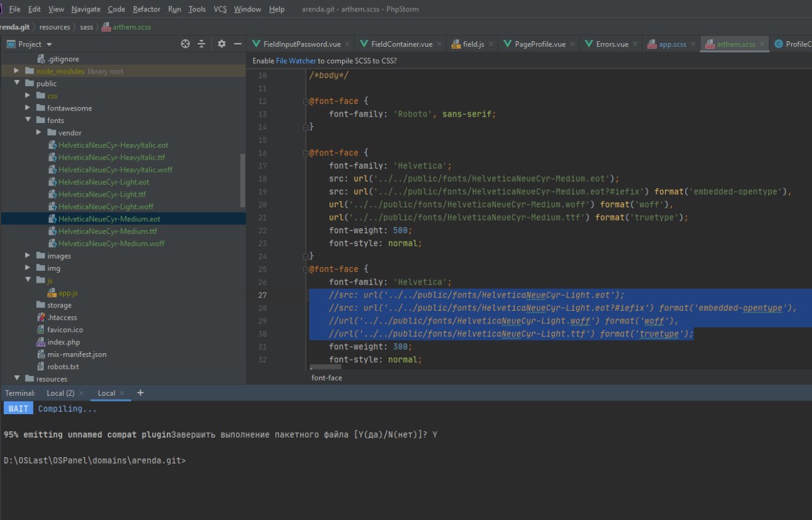Click the File Watcher link
The width and height of the screenshot is (812, 520).
296,61
